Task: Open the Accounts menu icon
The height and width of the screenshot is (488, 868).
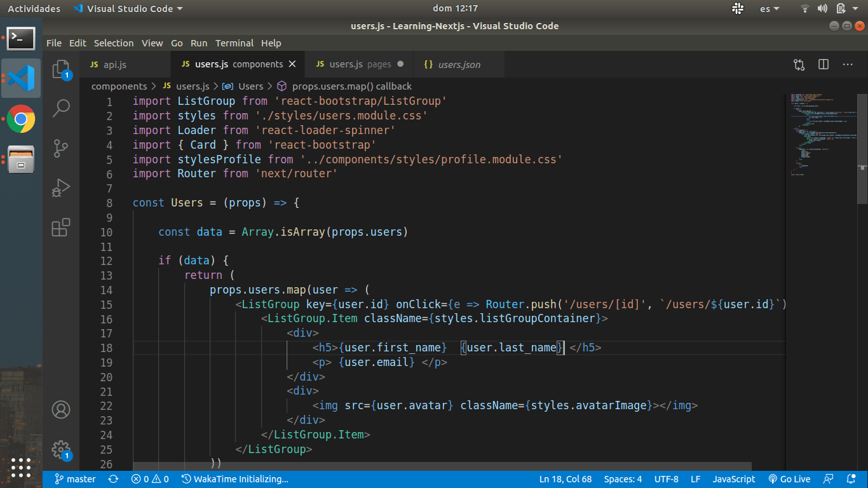Action: point(61,410)
